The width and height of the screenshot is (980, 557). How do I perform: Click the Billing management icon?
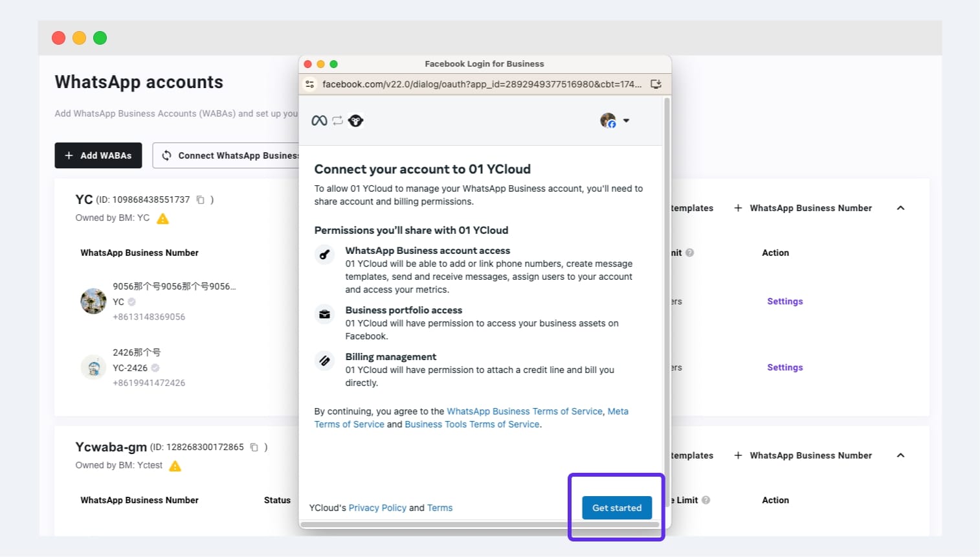coord(325,361)
